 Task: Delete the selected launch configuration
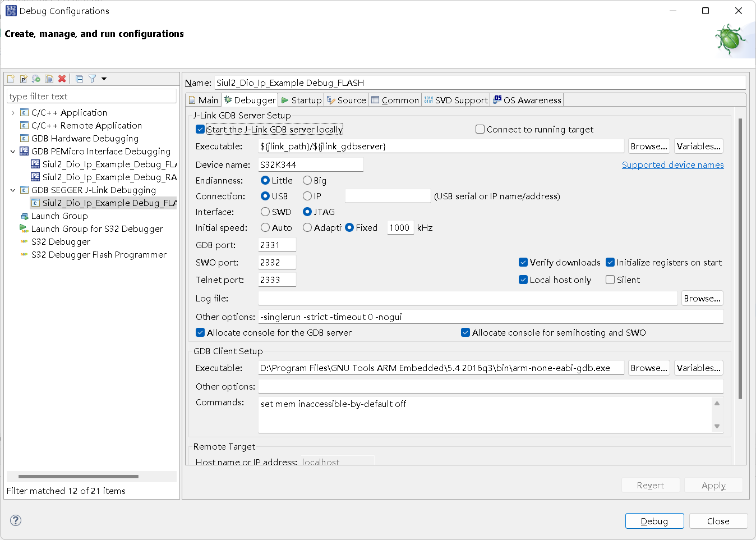62,79
